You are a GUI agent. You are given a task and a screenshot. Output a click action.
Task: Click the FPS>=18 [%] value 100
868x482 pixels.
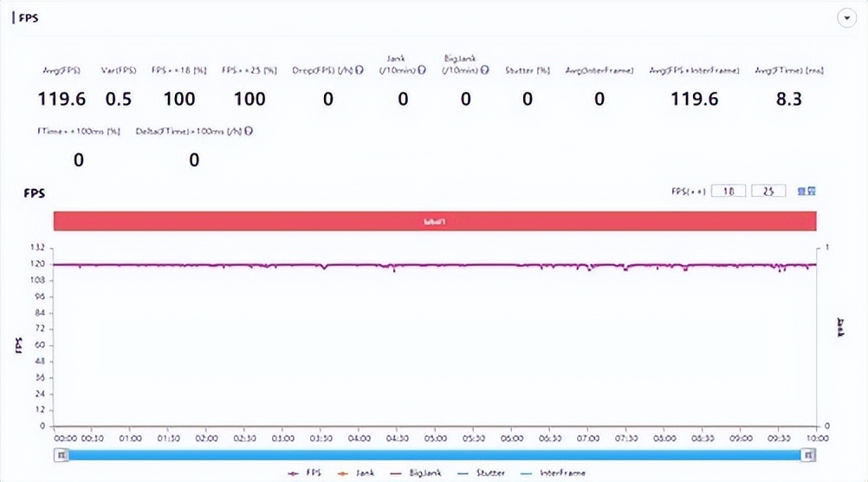click(178, 99)
